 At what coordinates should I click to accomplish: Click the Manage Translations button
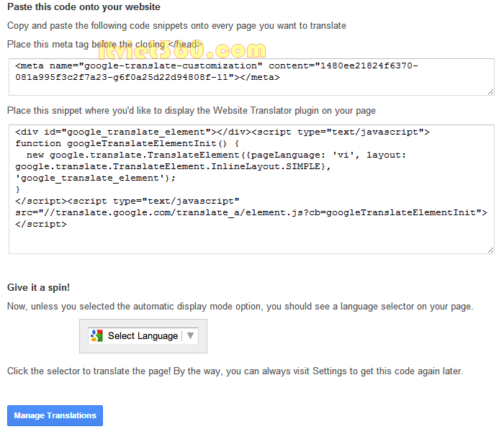55,415
